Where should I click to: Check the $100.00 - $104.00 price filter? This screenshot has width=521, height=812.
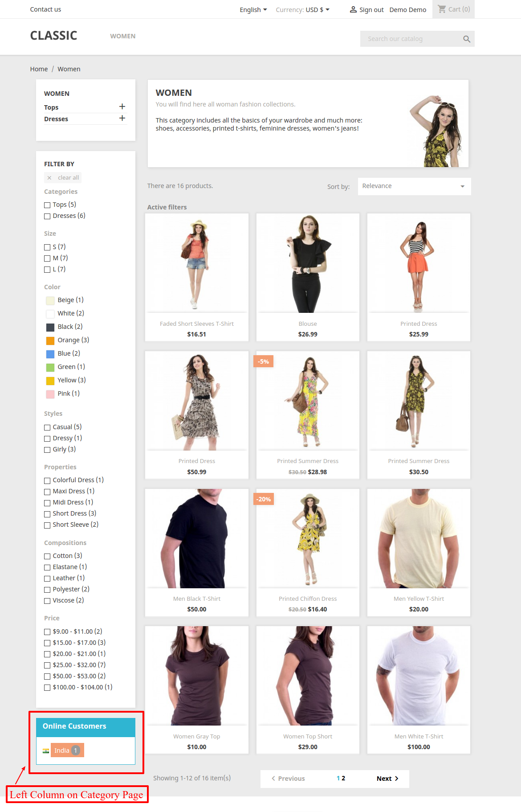[x=47, y=688]
